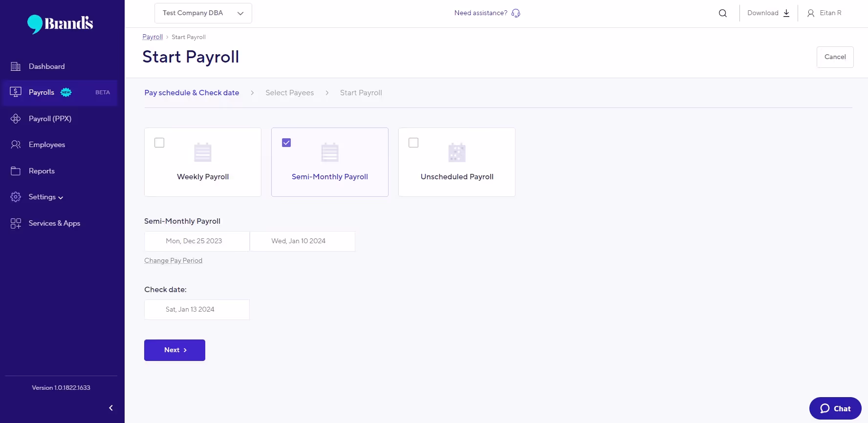Click the Services & Apps grid icon
The height and width of the screenshot is (423, 868).
coord(16,223)
